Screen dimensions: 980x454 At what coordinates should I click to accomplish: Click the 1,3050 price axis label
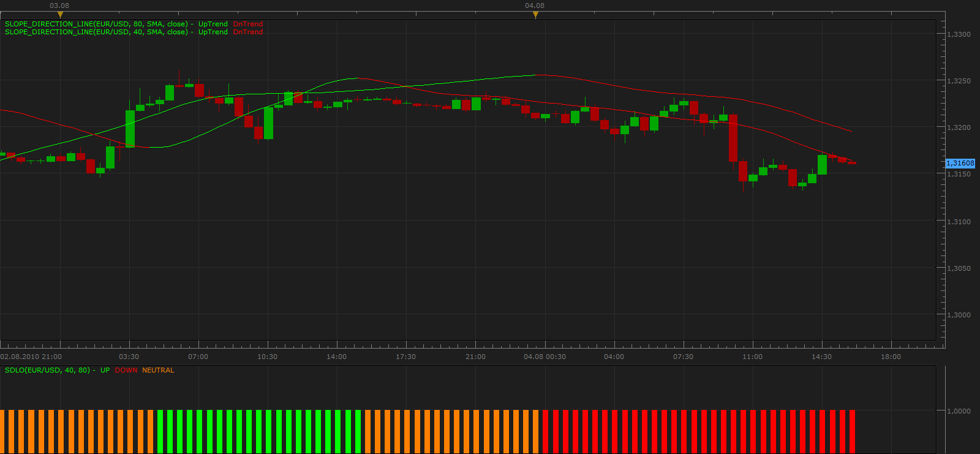(x=959, y=268)
